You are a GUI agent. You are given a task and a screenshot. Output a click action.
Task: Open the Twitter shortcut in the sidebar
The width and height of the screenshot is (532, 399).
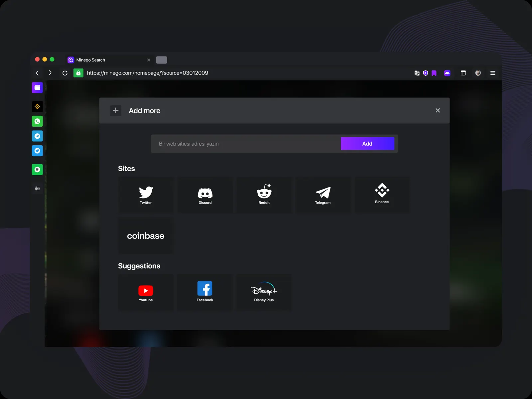tap(37, 151)
